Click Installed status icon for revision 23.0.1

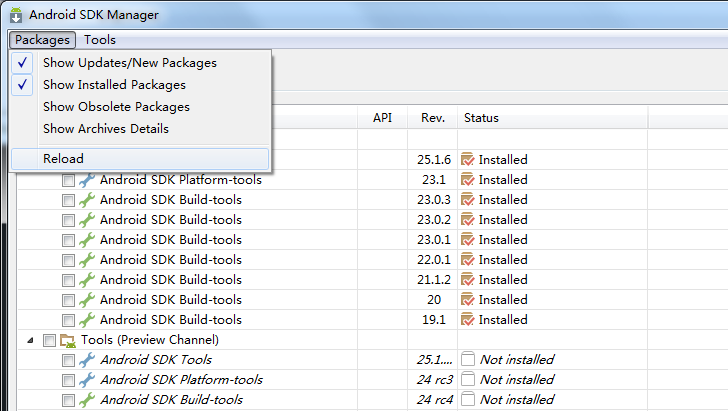click(x=468, y=239)
